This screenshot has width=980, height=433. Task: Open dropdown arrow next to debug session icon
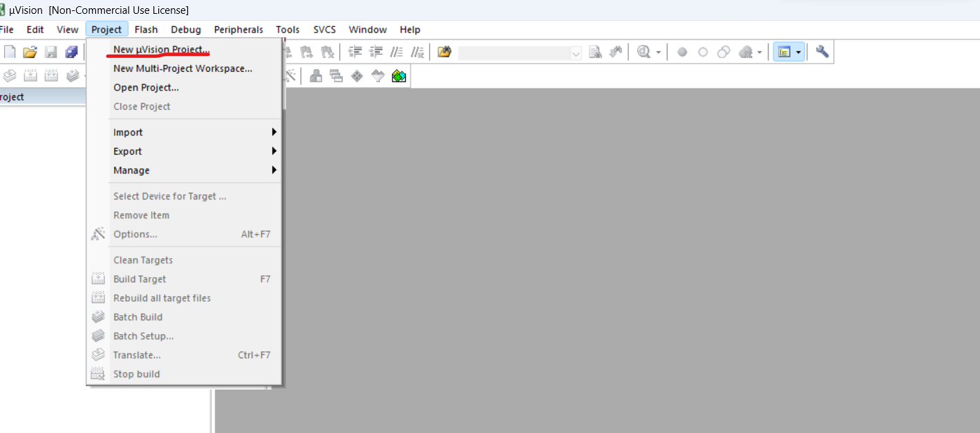pyautogui.click(x=659, y=52)
